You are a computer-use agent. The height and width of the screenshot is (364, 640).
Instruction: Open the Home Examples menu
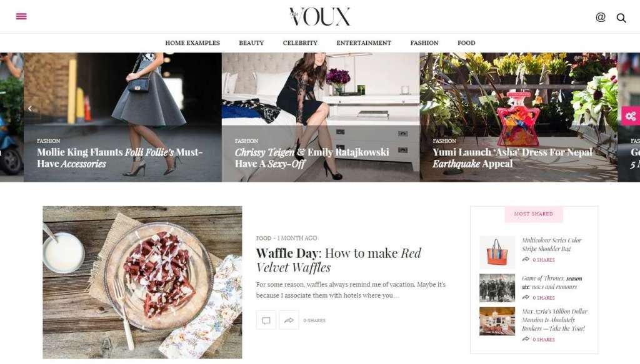[x=192, y=43]
